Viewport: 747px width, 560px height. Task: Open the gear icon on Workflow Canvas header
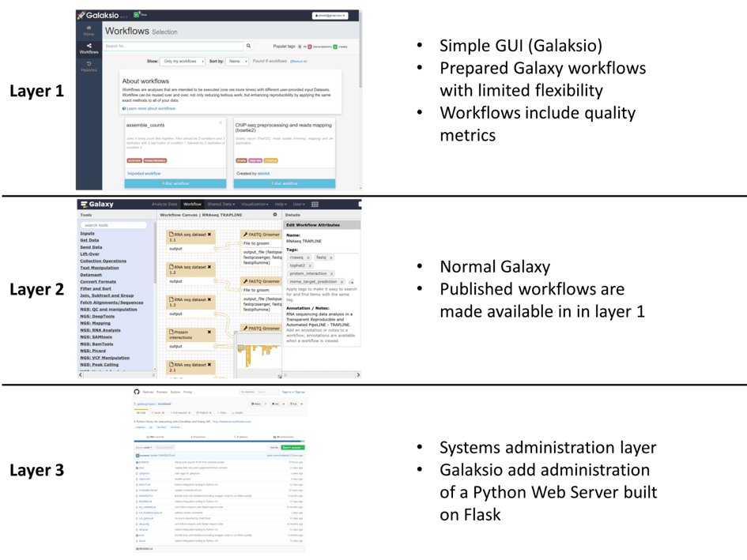(x=275, y=215)
